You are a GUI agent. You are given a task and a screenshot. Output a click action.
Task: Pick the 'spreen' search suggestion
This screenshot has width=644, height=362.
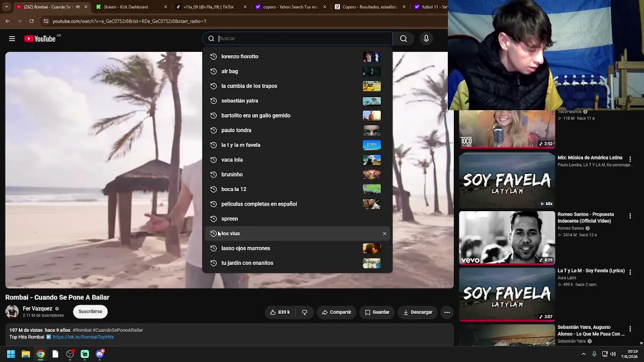297,219
